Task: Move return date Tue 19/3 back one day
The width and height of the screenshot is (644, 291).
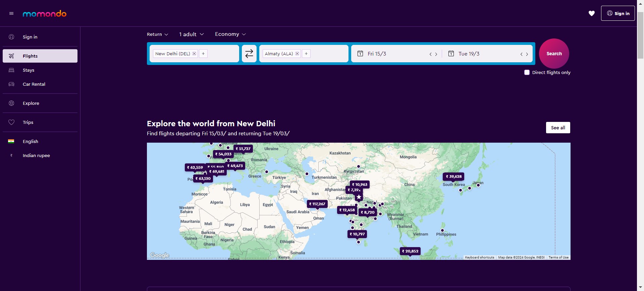Action: click(x=522, y=54)
